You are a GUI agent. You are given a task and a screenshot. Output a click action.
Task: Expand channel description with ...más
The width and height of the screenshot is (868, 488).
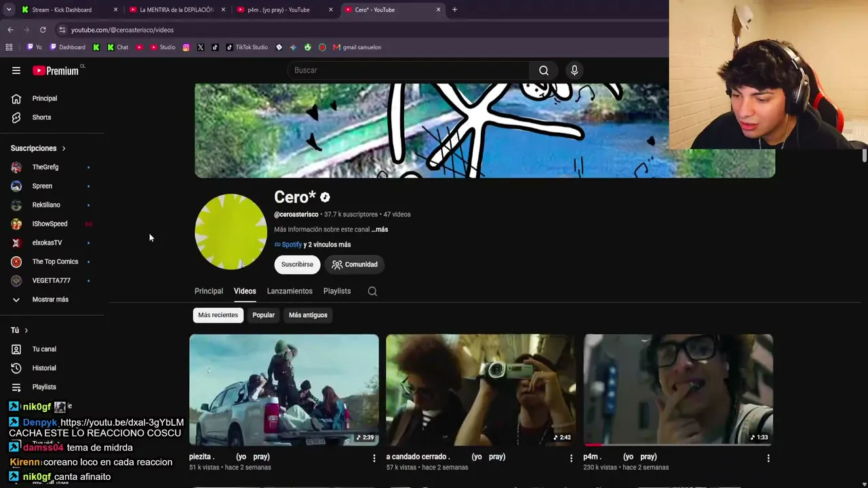click(380, 230)
